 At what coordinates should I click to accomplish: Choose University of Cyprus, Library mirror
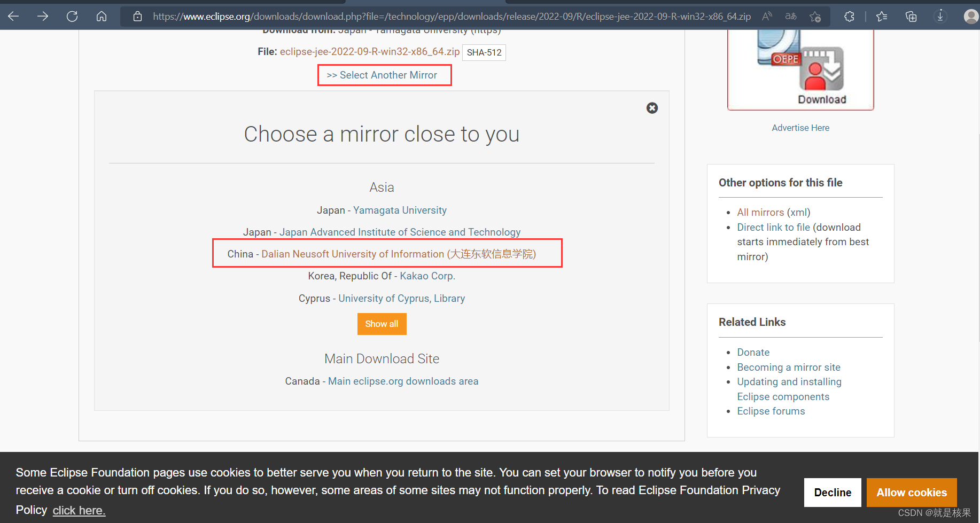[x=401, y=299]
